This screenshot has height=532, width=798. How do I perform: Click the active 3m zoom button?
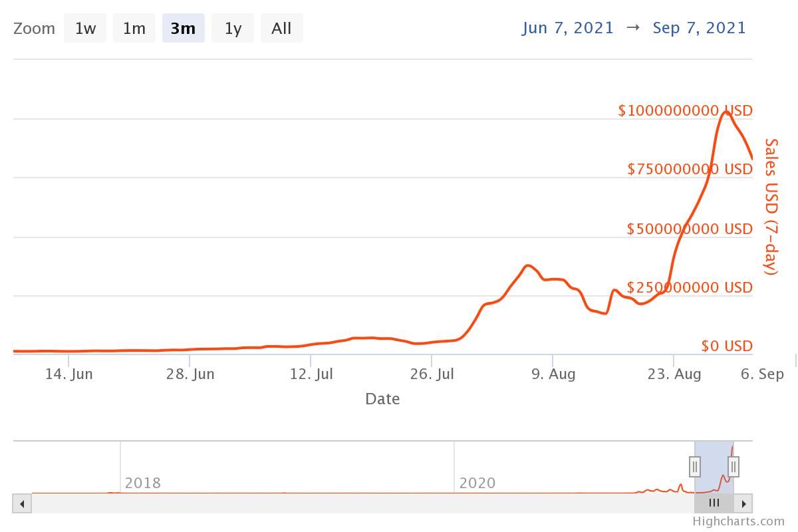(x=183, y=29)
